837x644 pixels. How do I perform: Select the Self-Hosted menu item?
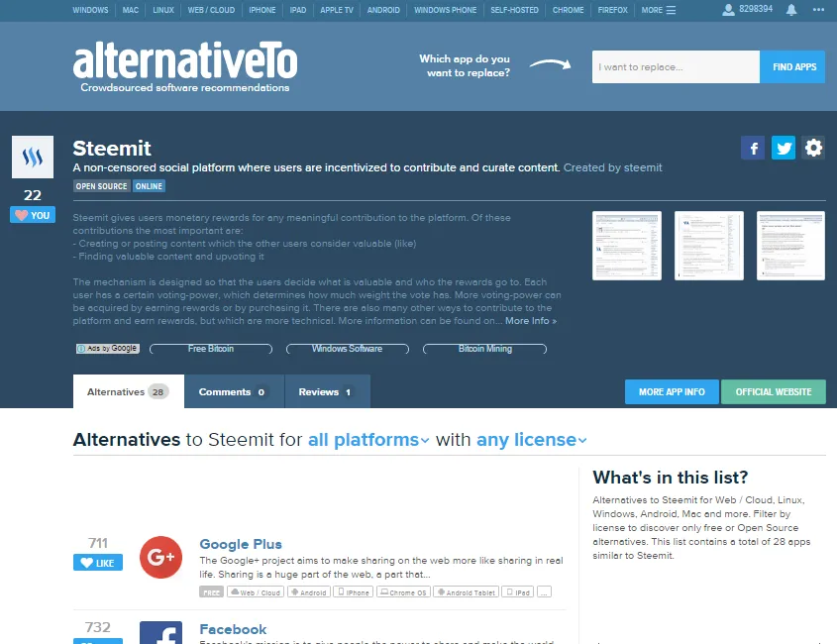tap(515, 10)
